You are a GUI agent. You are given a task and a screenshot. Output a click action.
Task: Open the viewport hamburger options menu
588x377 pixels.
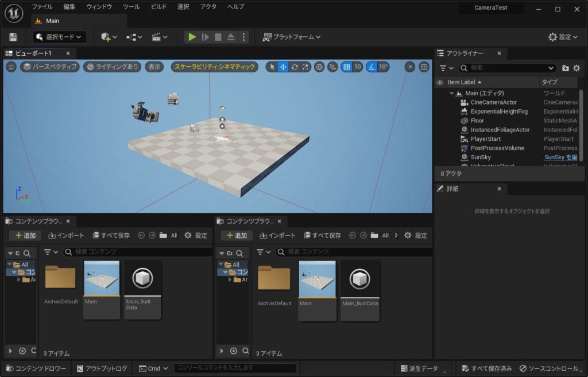point(11,67)
